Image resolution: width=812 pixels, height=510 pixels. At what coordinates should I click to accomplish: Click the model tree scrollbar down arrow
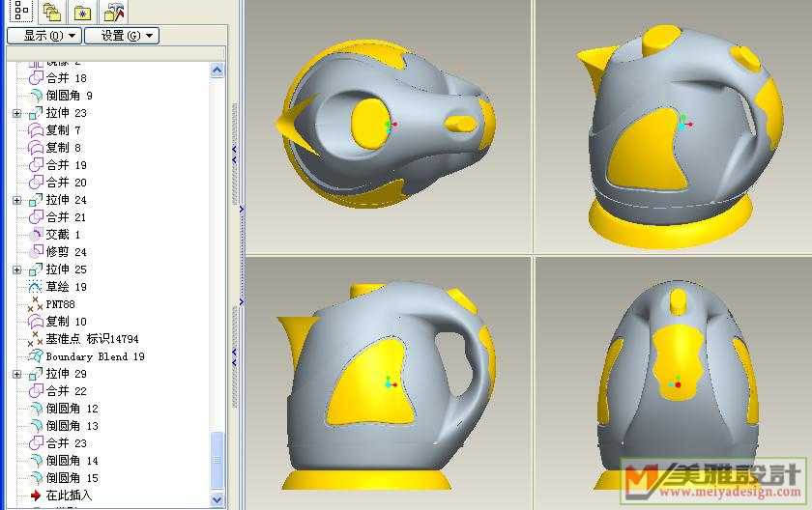217,499
